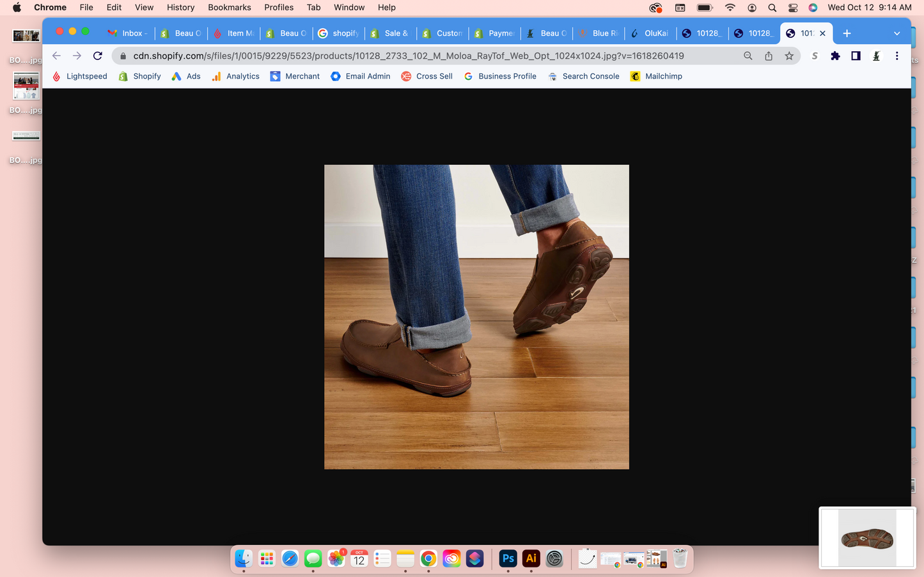Click the URL address field
The width and height of the screenshot is (924, 577).
pos(409,56)
